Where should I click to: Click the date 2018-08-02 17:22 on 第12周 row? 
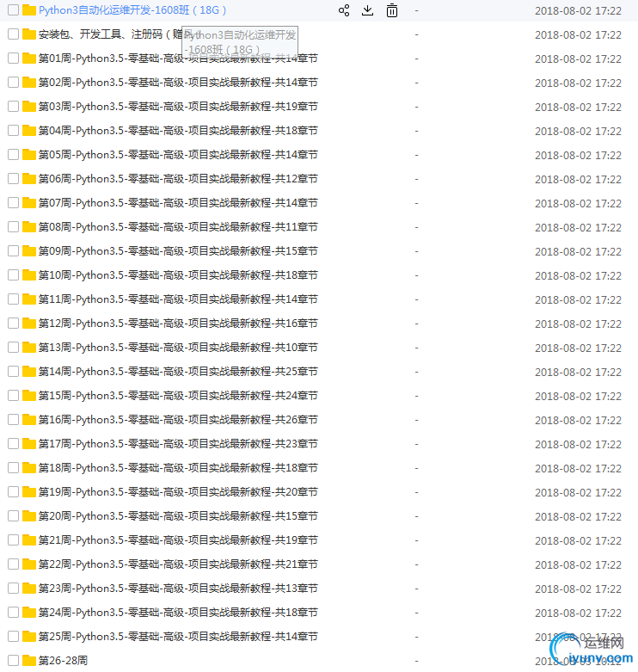click(578, 324)
